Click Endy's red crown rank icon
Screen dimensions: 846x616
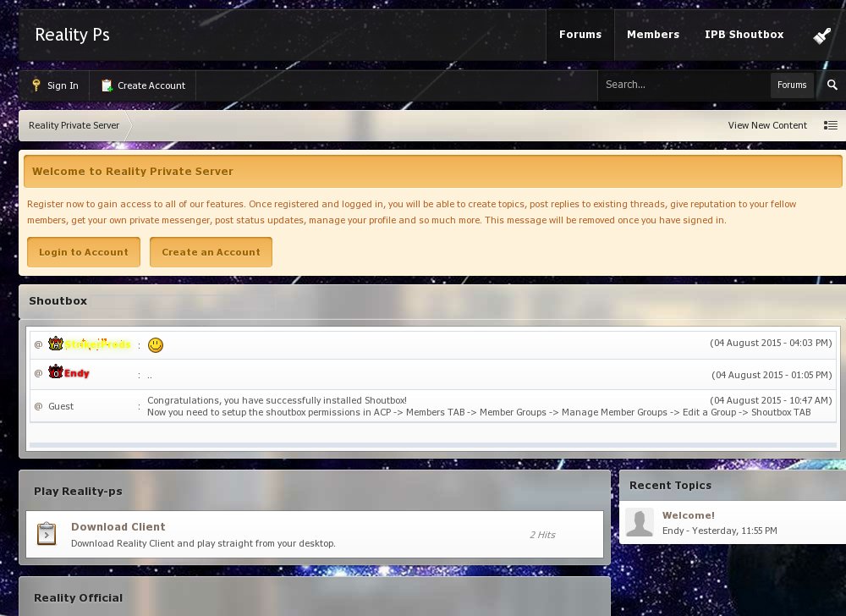point(56,372)
